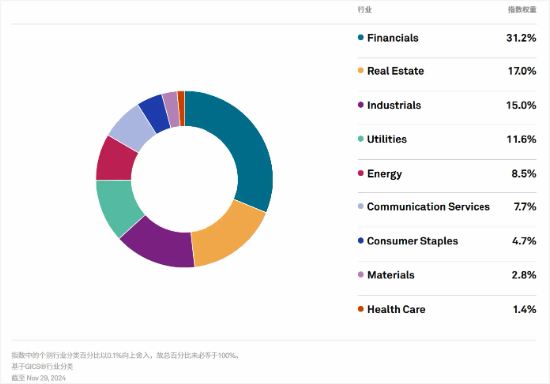This screenshot has height=384, width=550.
Task: Click the green Utilities legend dot
Action: pyautogui.click(x=361, y=139)
